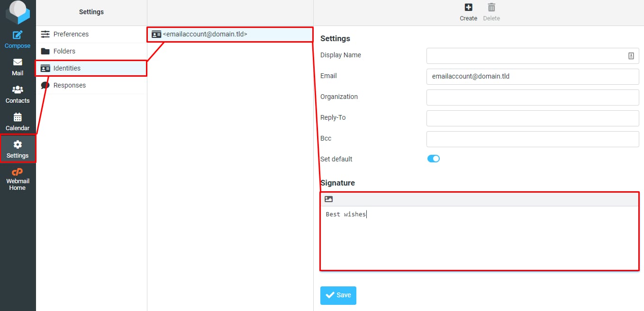The width and height of the screenshot is (644, 311).
Task: Go to Webmail Home via the cPanel icon
Action: [x=18, y=178]
